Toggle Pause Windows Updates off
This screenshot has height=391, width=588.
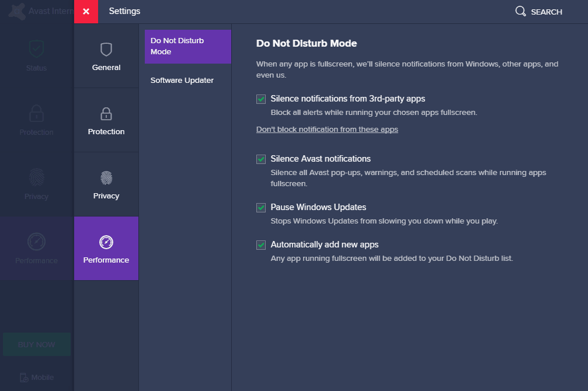260,207
